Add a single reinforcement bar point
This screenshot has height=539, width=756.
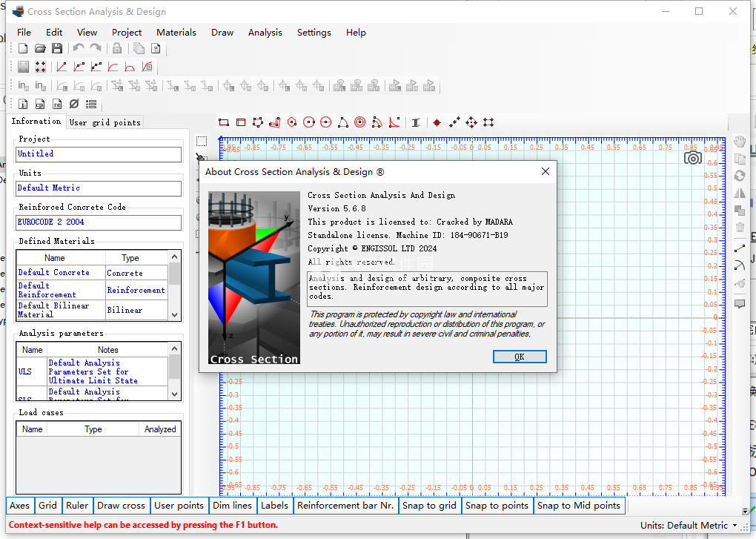click(x=437, y=122)
